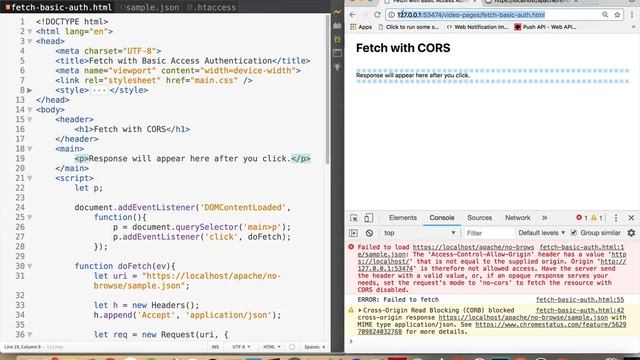Collapse the body tag on line 14
Viewport: 640px width, 360px height.
pos(30,110)
